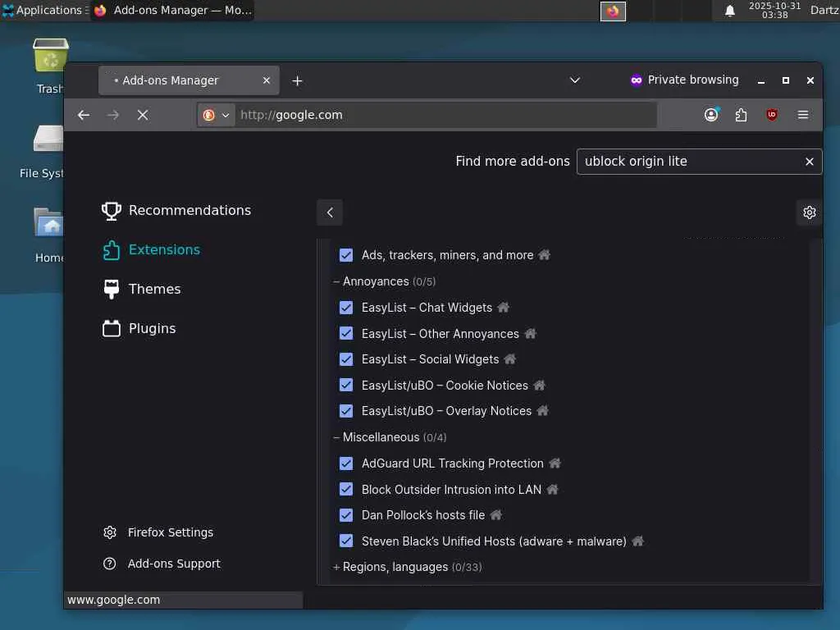The width and height of the screenshot is (840, 630).
Task: Click the home icon beside Cookie Notices
Action: [540, 386]
